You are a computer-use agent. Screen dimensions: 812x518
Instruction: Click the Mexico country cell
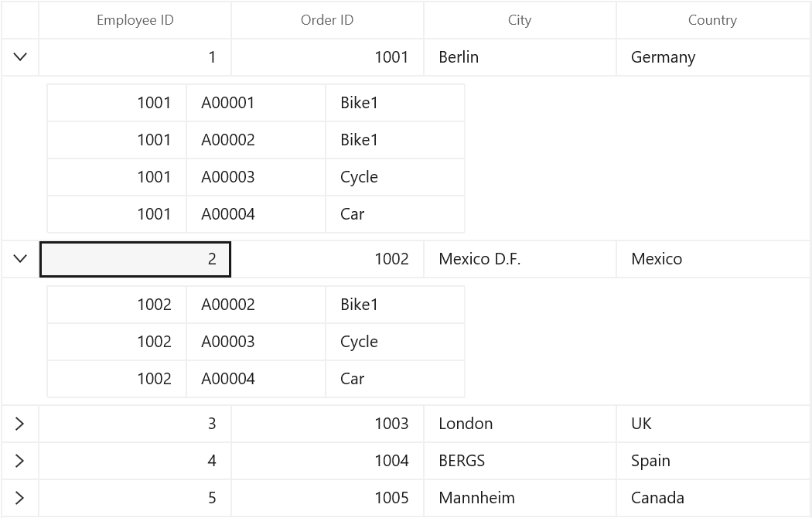pyautogui.click(x=713, y=259)
